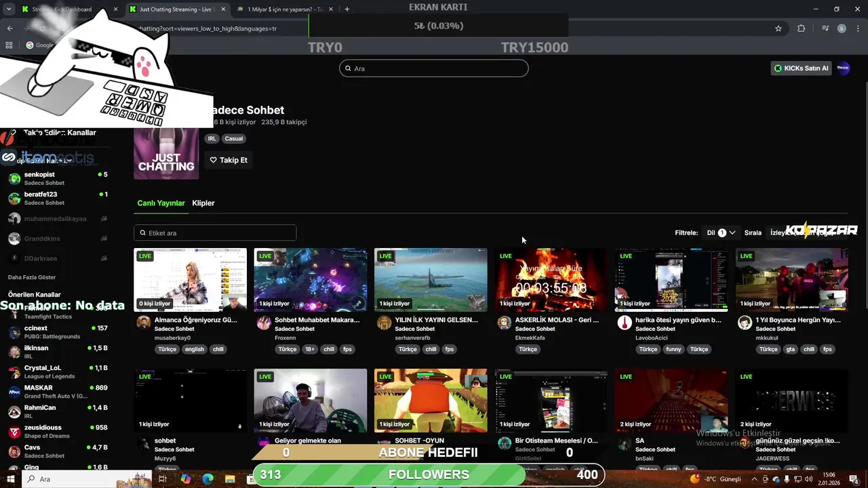Focus the Etiket ara tag search field
868x488 pixels.
point(215,232)
